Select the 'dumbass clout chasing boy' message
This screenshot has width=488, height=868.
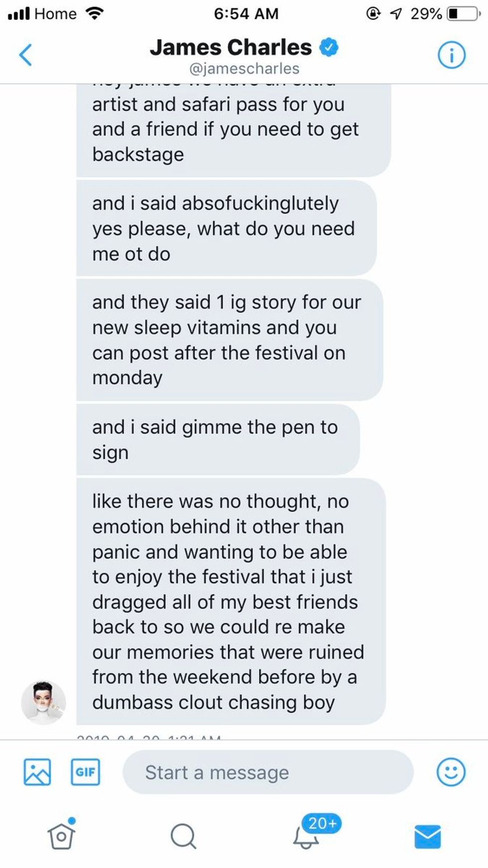pos(231,601)
